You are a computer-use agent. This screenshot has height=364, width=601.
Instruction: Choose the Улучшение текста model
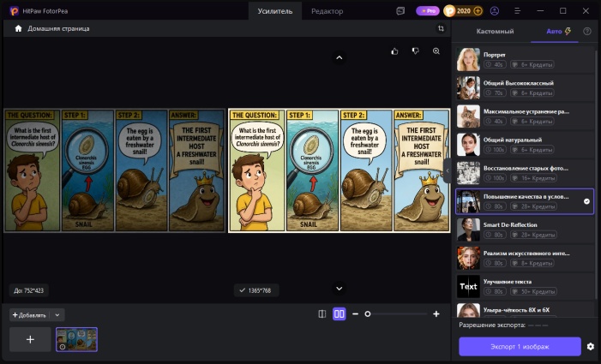[525, 286]
